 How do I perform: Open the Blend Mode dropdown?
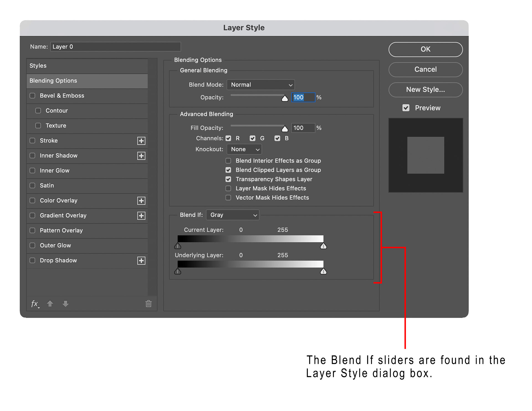(260, 85)
